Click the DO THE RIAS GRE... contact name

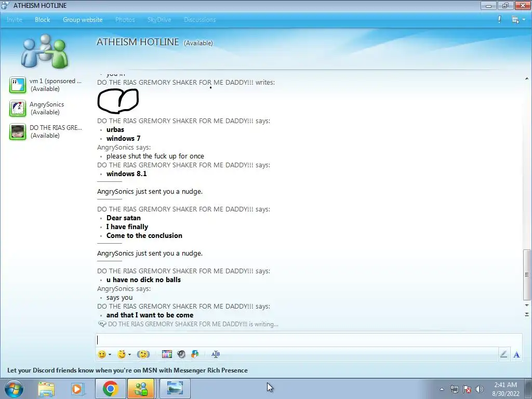(56, 128)
